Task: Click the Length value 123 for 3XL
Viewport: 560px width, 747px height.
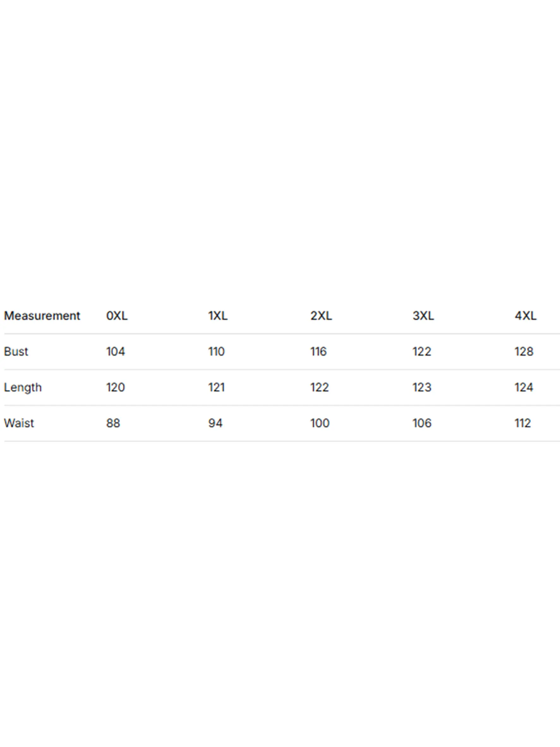Action: pos(422,387)
